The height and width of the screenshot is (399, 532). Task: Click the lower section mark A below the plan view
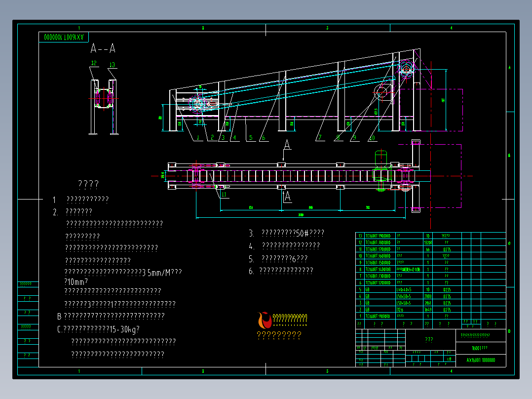pyautogui.click(x=287, y=197)
